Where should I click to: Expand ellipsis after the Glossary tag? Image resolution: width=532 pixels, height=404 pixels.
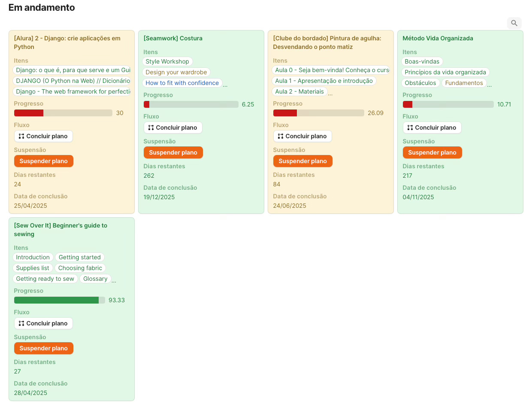[x=114, y=281]
